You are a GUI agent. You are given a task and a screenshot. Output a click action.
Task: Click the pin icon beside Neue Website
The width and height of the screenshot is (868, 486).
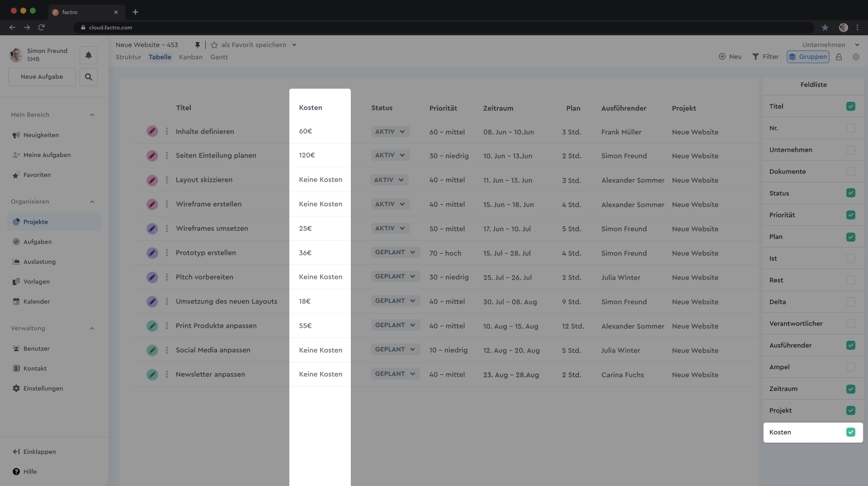pos(197,45)
